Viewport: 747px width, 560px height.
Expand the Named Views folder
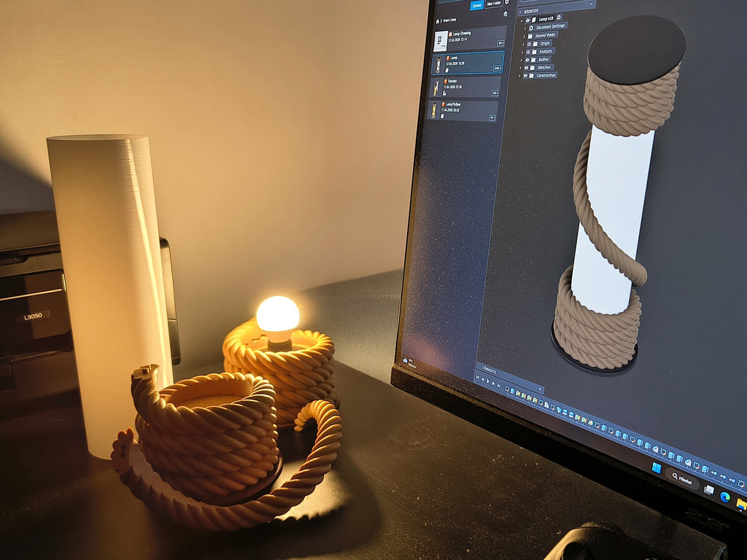(524, 36)
